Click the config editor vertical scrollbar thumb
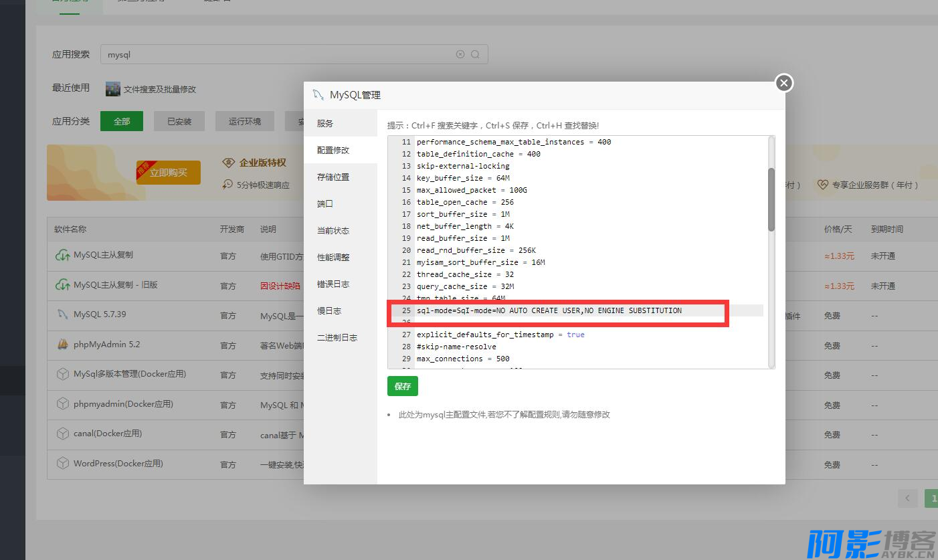Viewport: 938px width, 560px height. coord(771,199)
